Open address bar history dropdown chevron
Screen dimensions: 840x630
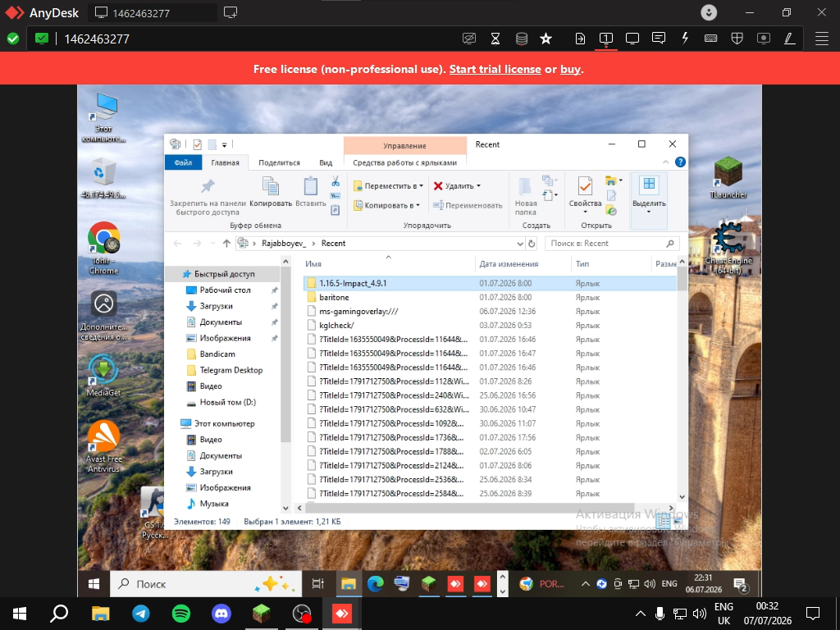point(519,243)
